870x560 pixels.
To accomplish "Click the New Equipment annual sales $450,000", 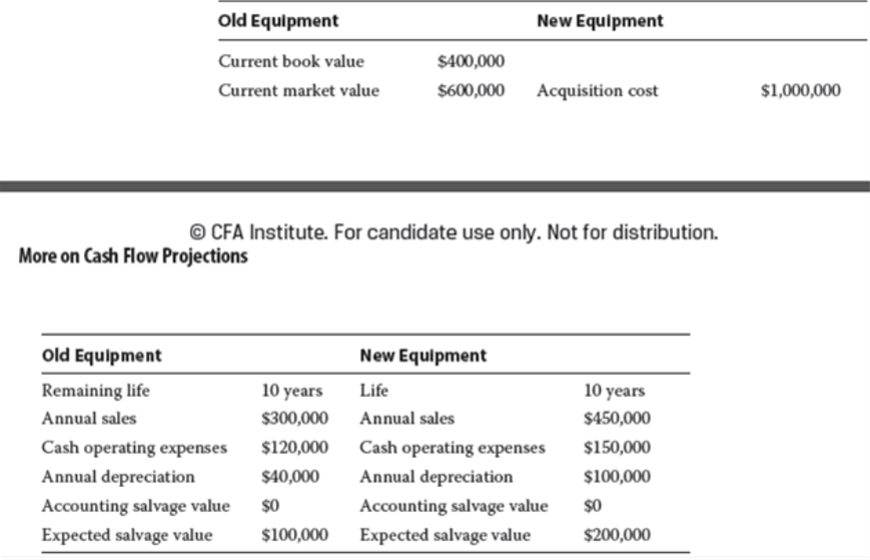I will [616, 419].
